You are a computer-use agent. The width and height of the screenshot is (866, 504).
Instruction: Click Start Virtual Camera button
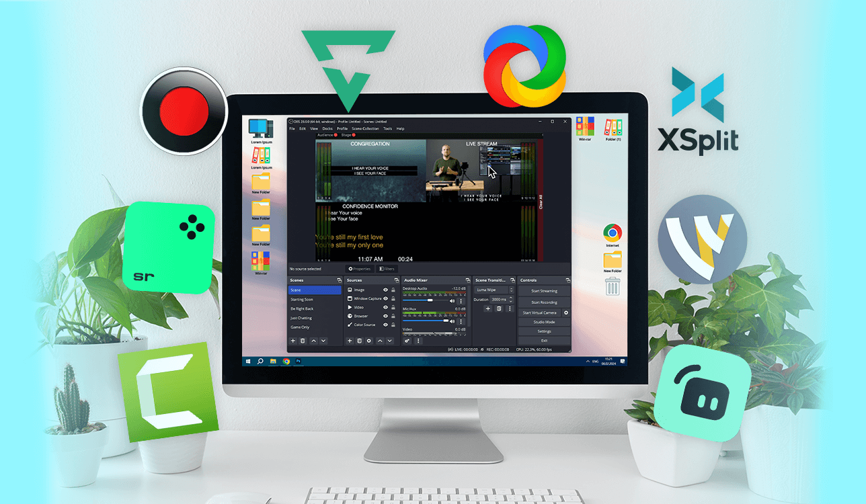(x=539, y=312)
